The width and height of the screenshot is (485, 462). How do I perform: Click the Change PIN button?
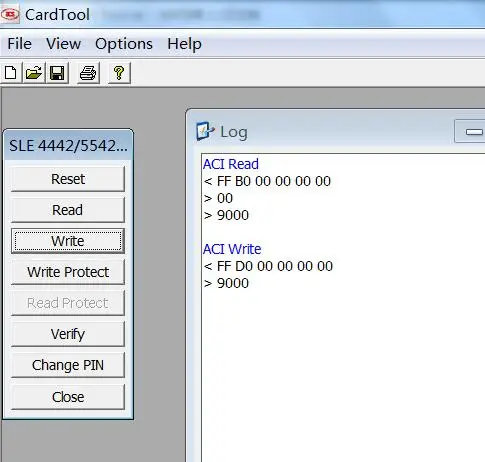(68, 365)
